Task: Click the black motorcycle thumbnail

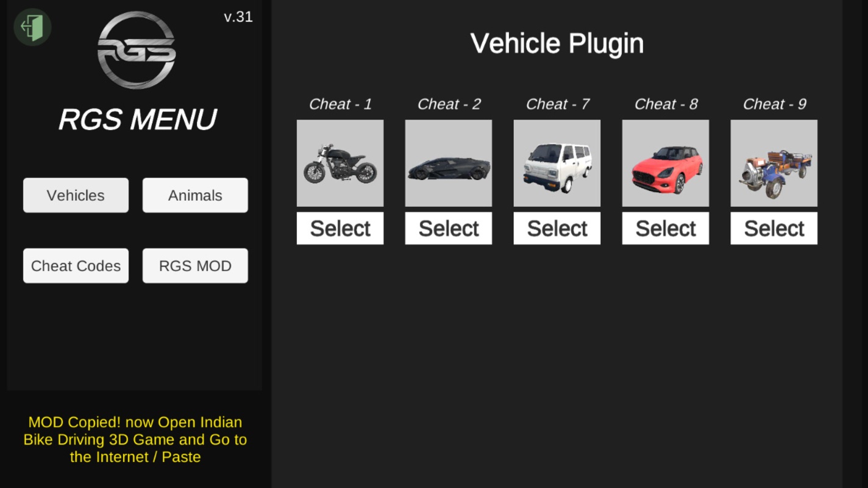Action: [340, 163]
